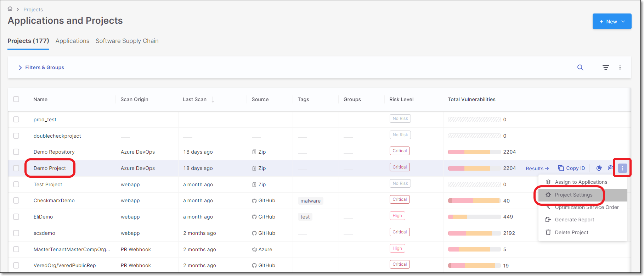
Task: Click the Total Vulnerabilities column header
Action: pos(471,99)
